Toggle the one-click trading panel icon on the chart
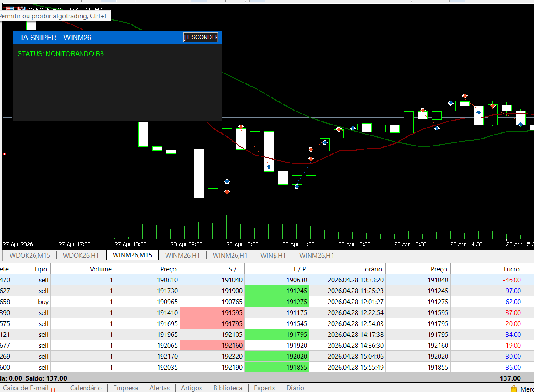 (10, 9)
